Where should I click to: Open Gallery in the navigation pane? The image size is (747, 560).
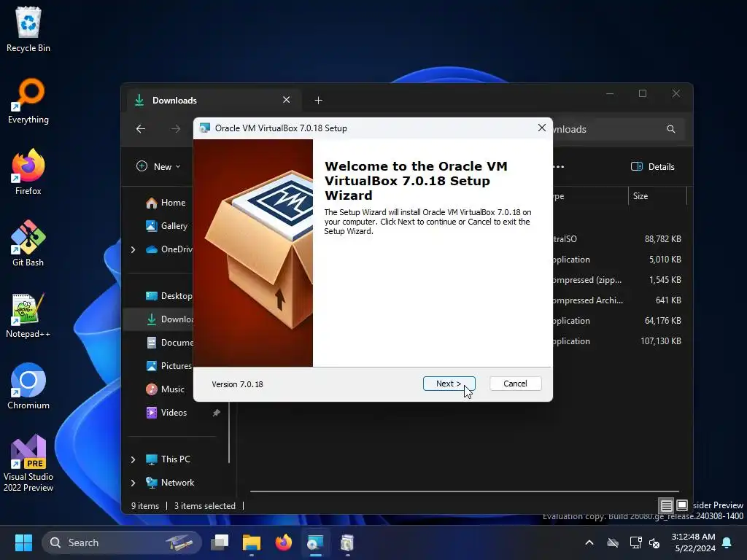[167, 226]
